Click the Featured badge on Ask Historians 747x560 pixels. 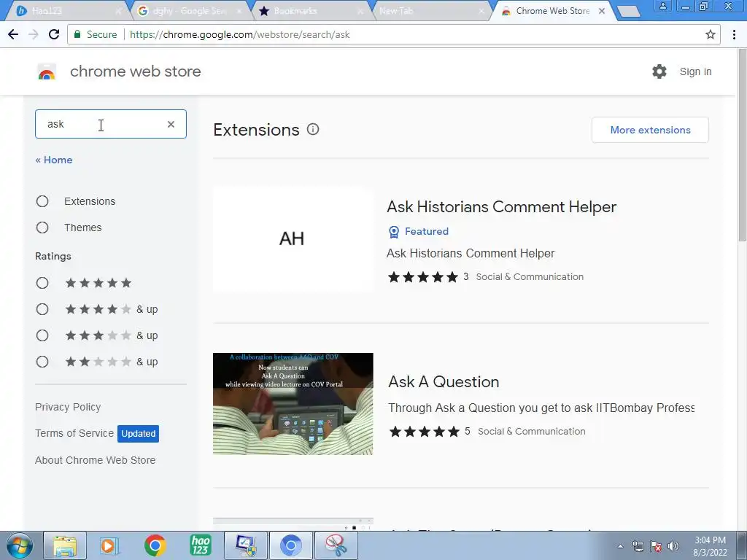419,231
